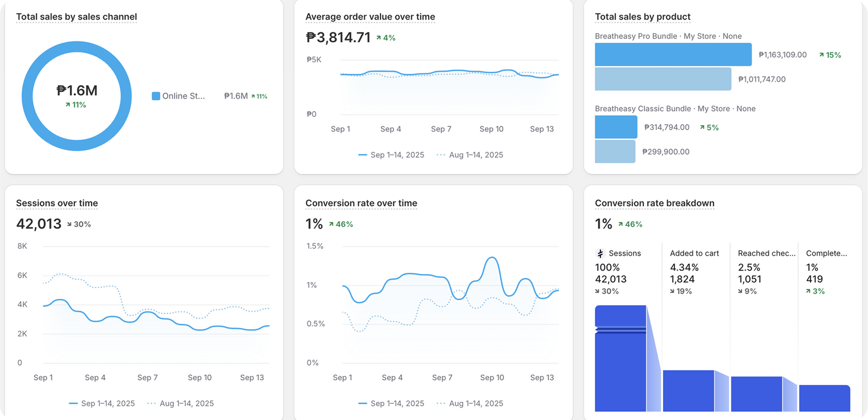Screen dimensions: 868x420
Task: Open the Total sales by product report
Action: click(x=642, y=17)
